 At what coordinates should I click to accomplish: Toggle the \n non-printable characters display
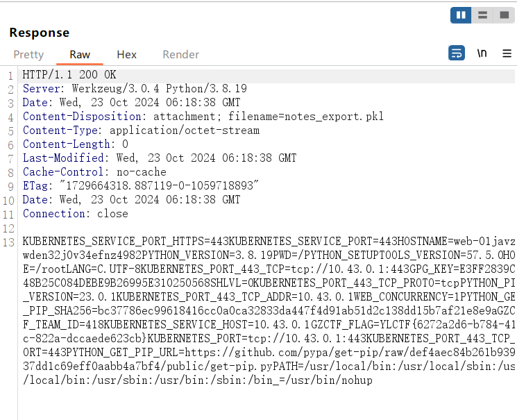click(x=482, y=53)
